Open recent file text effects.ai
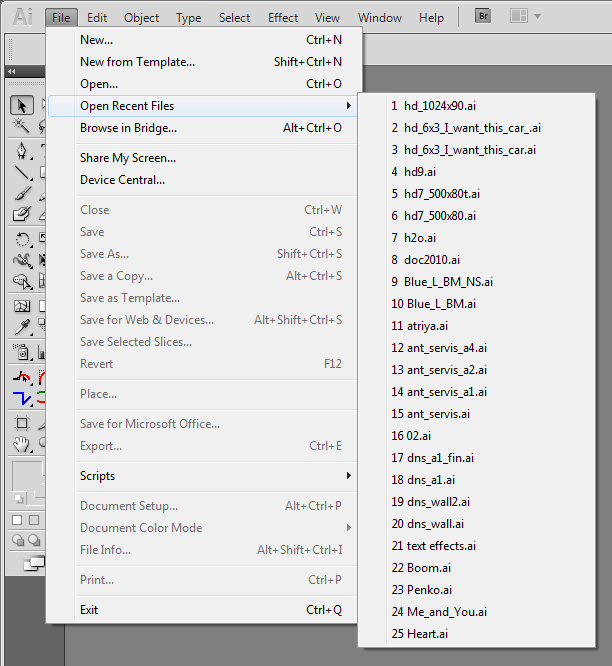Viewport: 612px width, 666px height. click(x=477, y=546)
